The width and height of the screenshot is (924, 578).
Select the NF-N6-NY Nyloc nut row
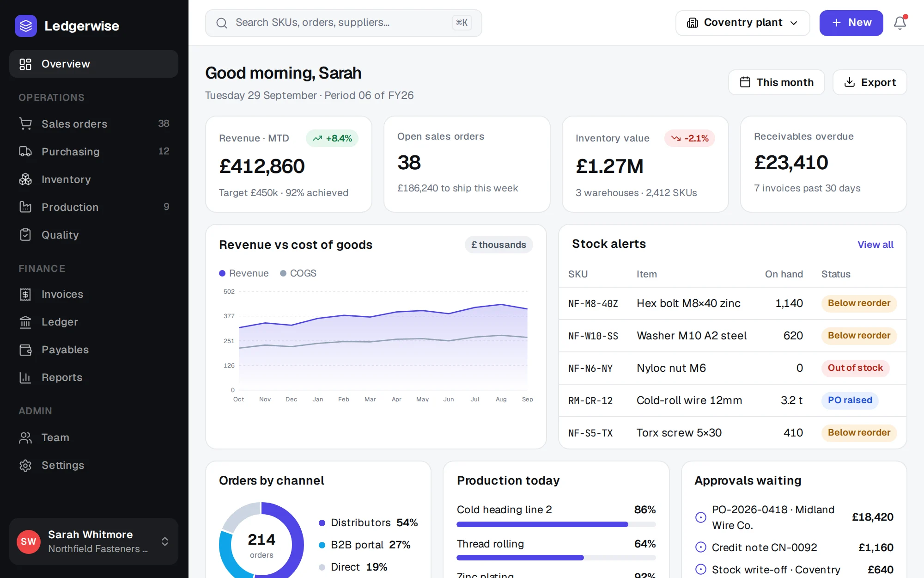(x=732, y=368)
